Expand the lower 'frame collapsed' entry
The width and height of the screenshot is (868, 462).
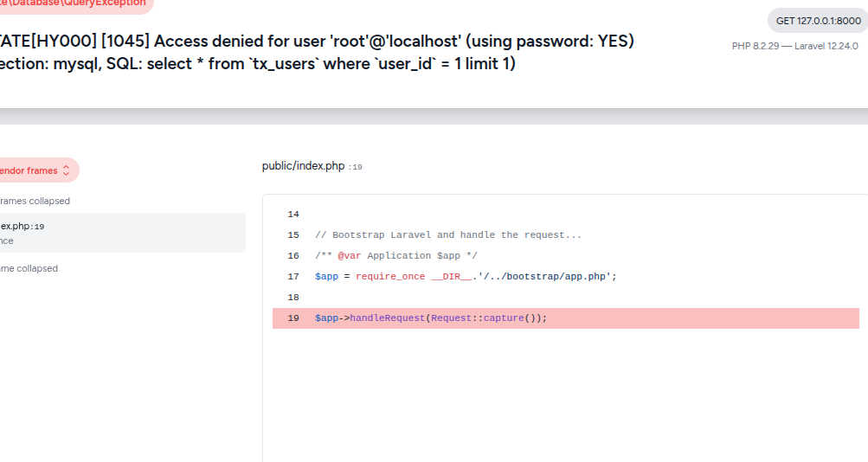point(29,268)
